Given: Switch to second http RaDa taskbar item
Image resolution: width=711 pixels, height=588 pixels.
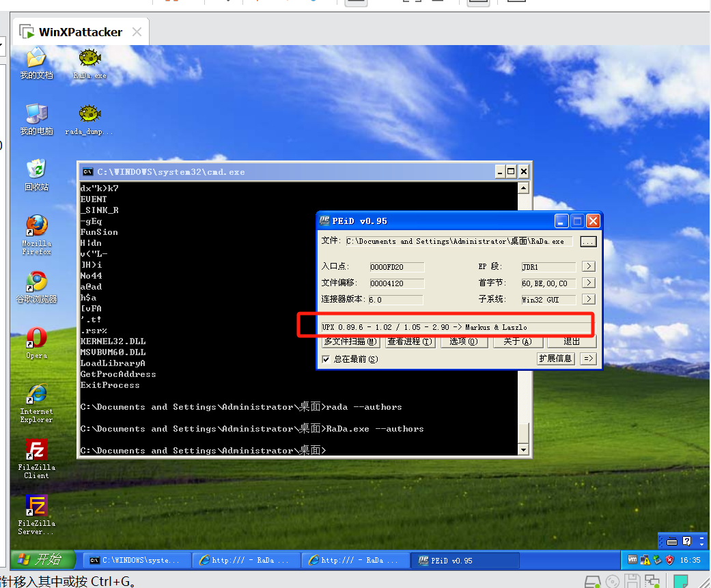Looking at the screenshot, I should pos(355,561).
